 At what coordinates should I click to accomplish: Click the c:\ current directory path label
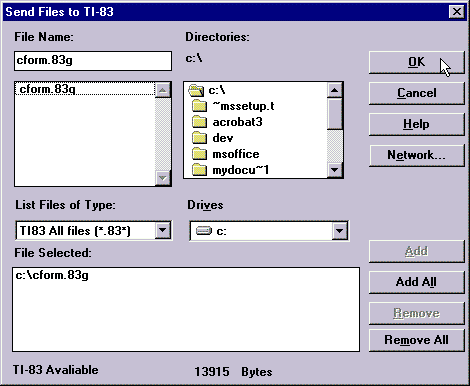194,58
